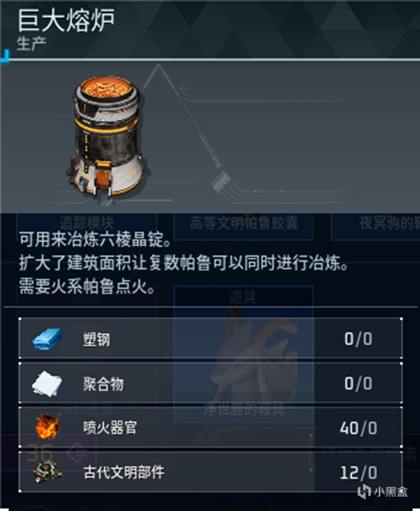Click the 巨大熔炉 title text

click(66, 20)
